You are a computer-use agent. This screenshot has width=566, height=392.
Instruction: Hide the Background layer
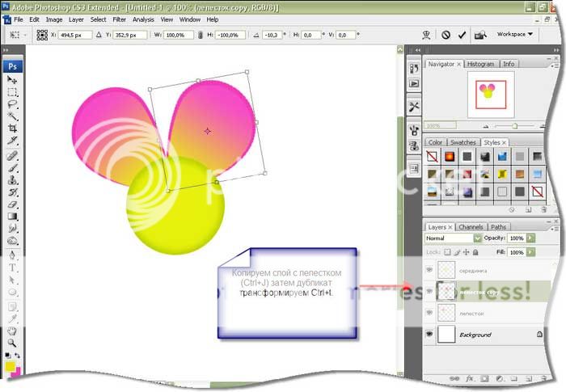(x=430, y=334)
